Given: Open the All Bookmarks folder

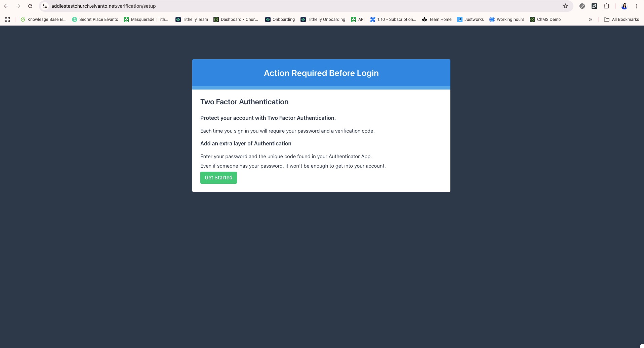Looking at the screenshot, I should pos(621,20).
